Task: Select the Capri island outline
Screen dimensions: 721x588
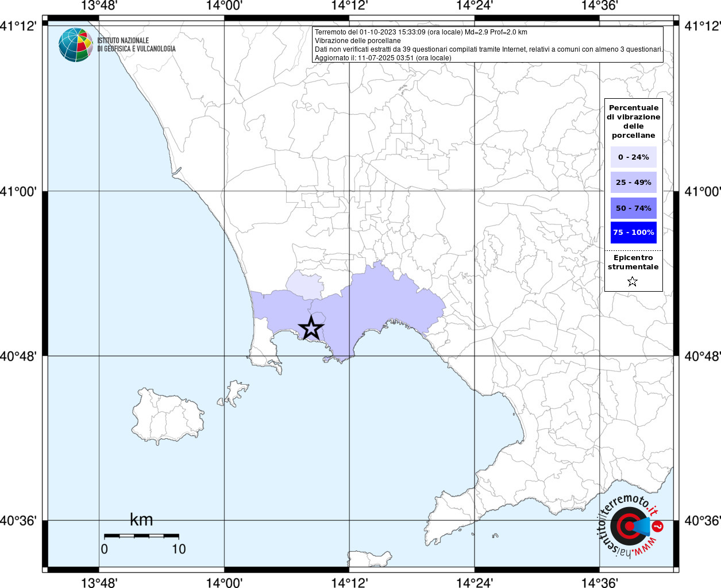Action: click(x=365, y=559)
